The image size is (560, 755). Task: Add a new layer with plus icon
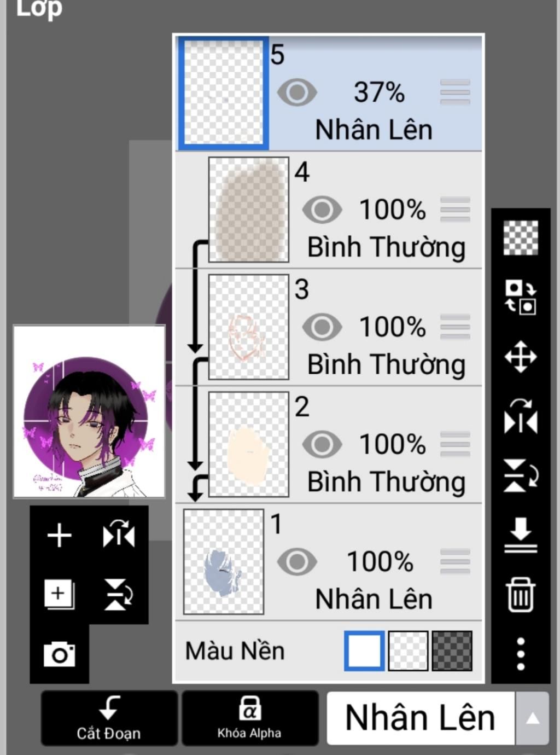59,535
